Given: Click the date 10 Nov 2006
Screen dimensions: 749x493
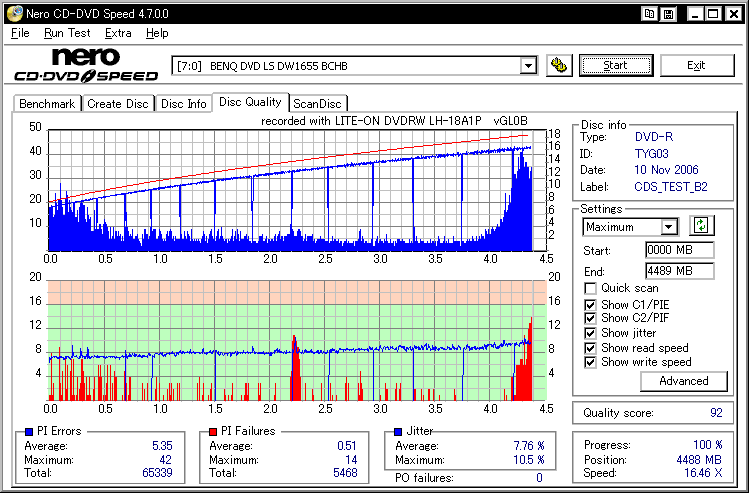Looking at the screenshot, I should click(x=666, y=170).
